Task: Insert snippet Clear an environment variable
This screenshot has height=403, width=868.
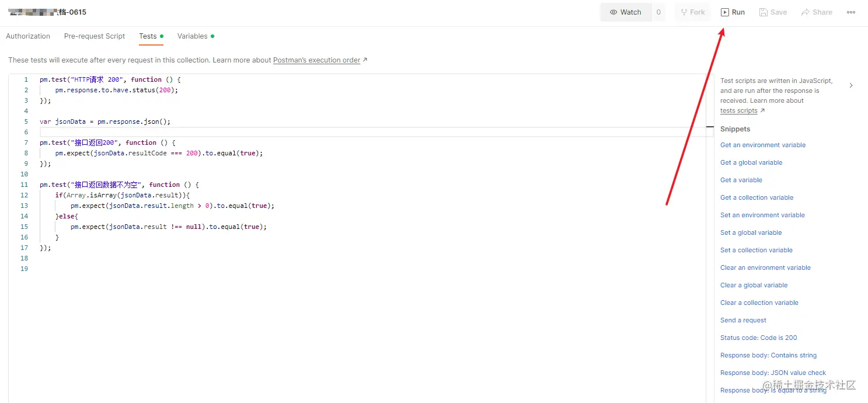Action: [x=765, y=267]
